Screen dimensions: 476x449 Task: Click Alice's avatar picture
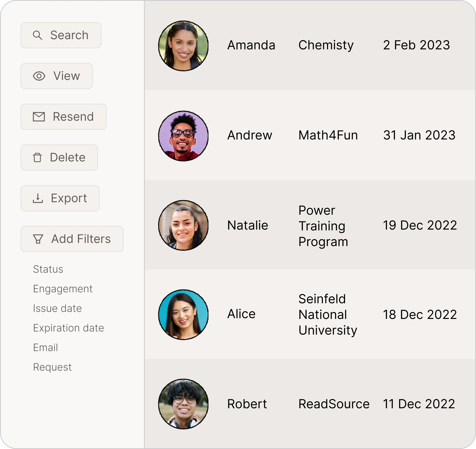tap(183, 315)
